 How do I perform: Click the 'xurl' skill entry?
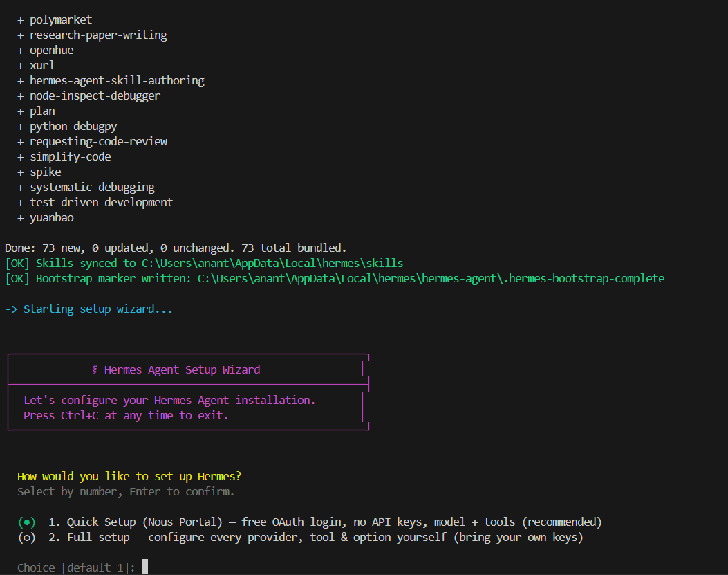pyautogui.click(x=42, y=65)
